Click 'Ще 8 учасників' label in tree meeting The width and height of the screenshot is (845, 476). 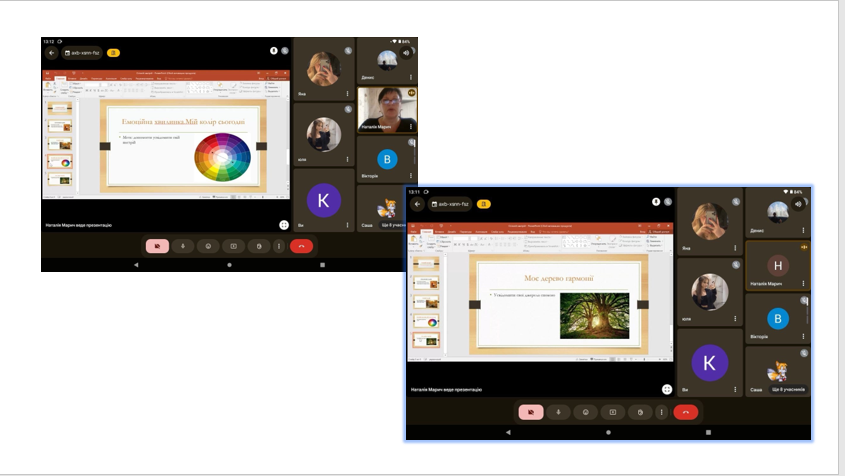pyautogui.click(x=790, y=389)
